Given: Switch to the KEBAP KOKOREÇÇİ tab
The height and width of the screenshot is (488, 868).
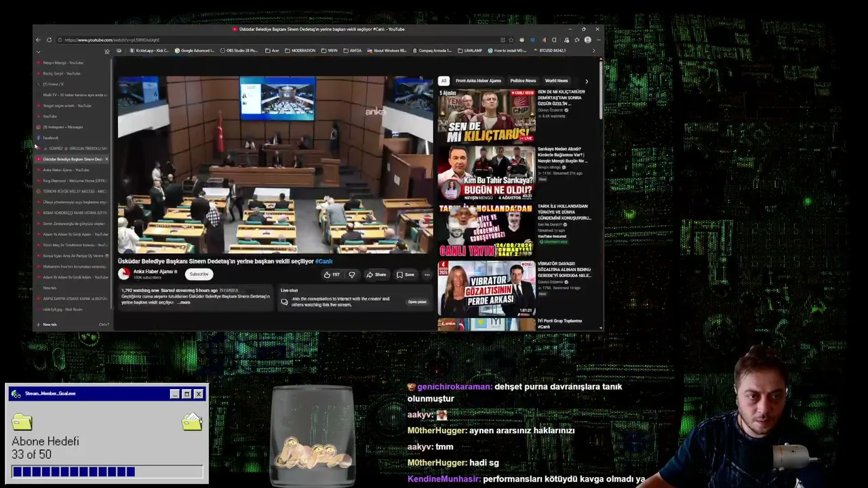Looking at the screenshot, I should (x=73, y=213).
